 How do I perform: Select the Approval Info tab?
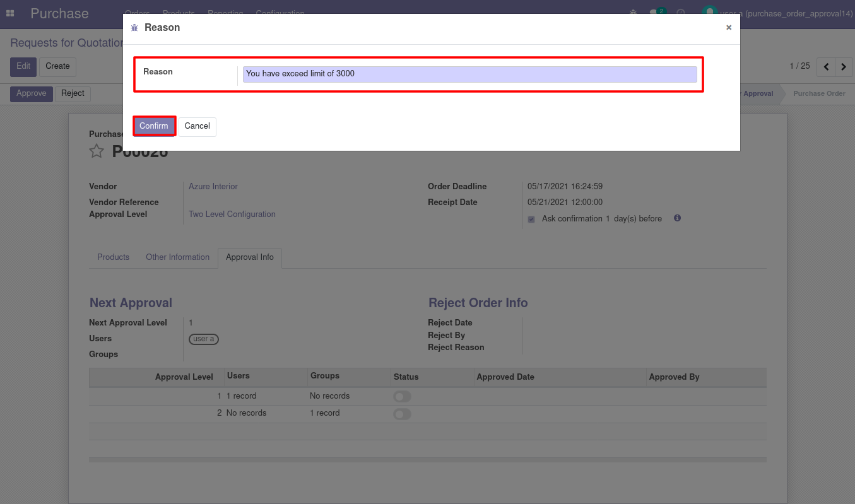250,257
